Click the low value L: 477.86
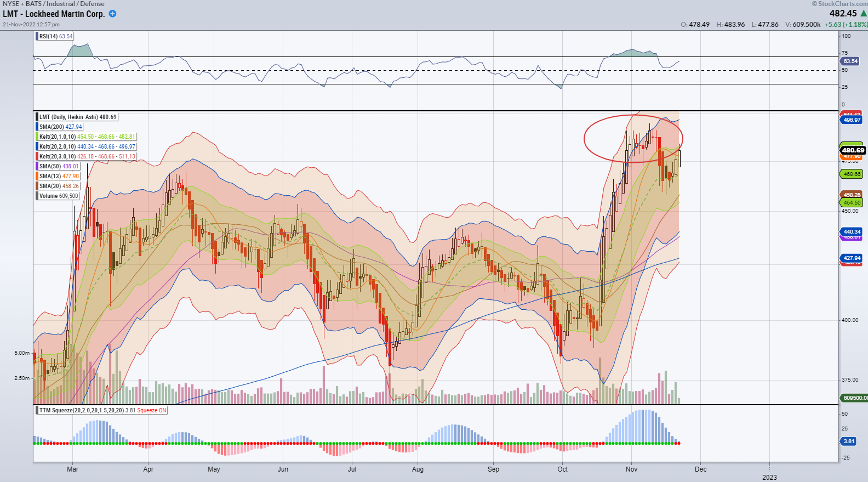This screenshot has height=482, width=868. pyautogui.click(x=765, y=25)
